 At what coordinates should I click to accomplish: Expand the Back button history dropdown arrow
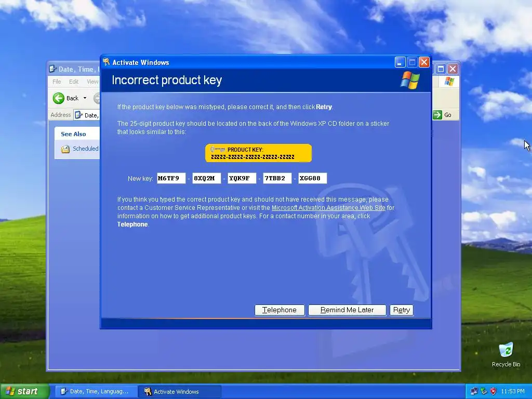85,98
